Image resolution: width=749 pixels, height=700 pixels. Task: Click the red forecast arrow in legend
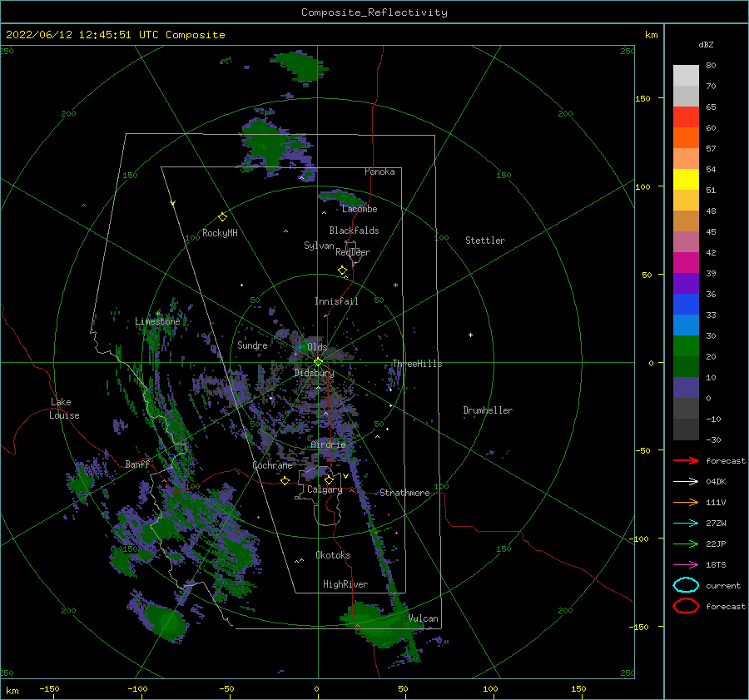686,460
